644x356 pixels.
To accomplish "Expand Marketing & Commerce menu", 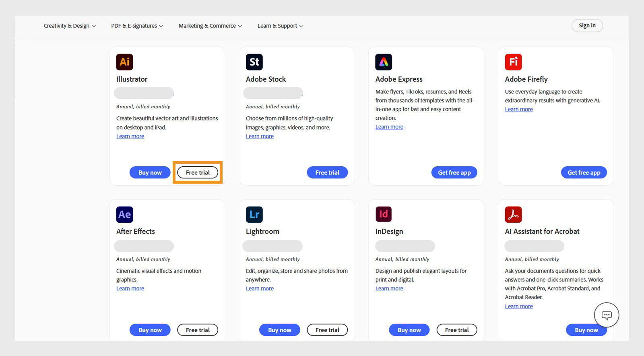I will [210, 26].
